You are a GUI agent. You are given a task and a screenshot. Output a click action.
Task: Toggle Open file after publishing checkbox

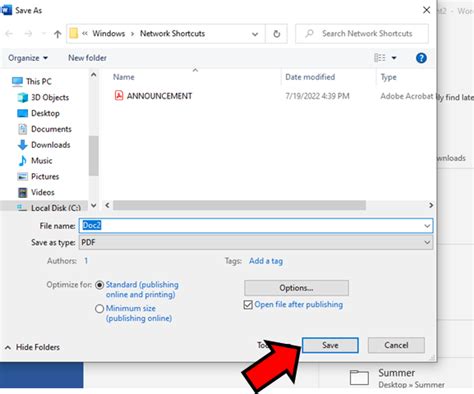(248, 305)
